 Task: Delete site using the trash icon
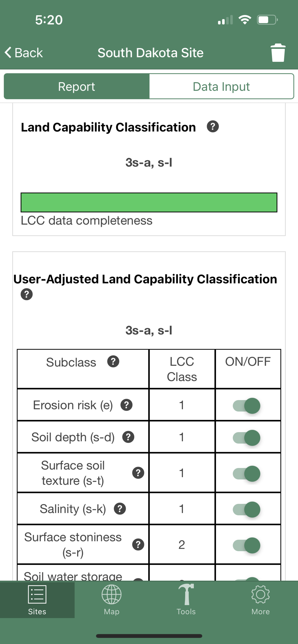(x=278, y=53)
